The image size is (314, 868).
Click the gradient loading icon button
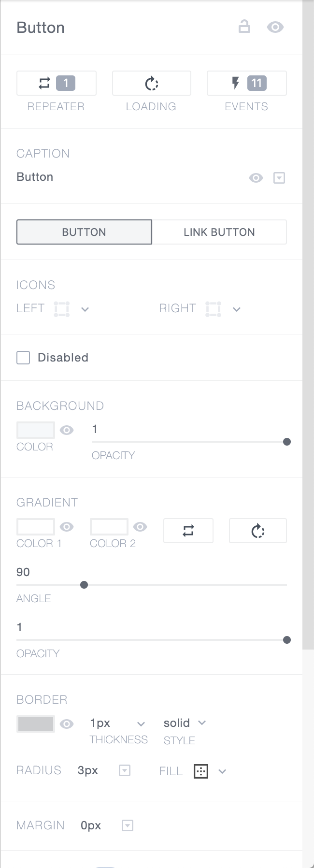pyautogui.click(x=257, y=531)
